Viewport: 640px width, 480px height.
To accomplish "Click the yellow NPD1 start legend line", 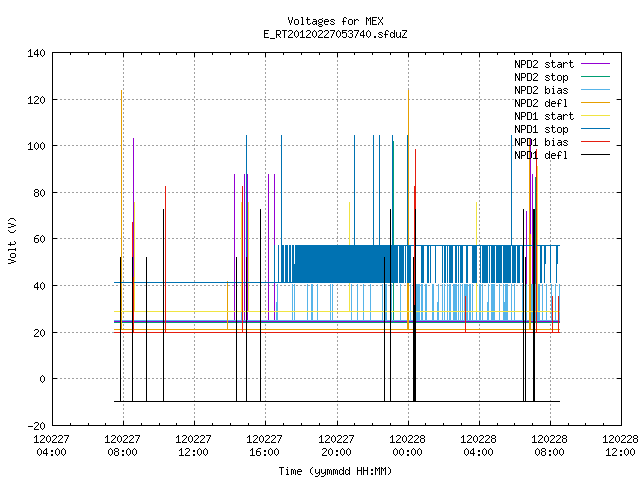I will coord(595,116).
